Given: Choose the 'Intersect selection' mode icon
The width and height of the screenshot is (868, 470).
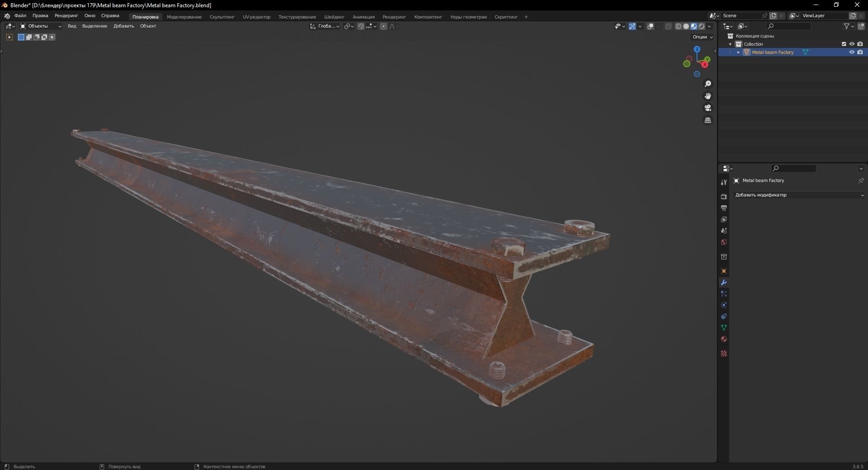Looking at the screenshot, I should (x=52, y=37).
